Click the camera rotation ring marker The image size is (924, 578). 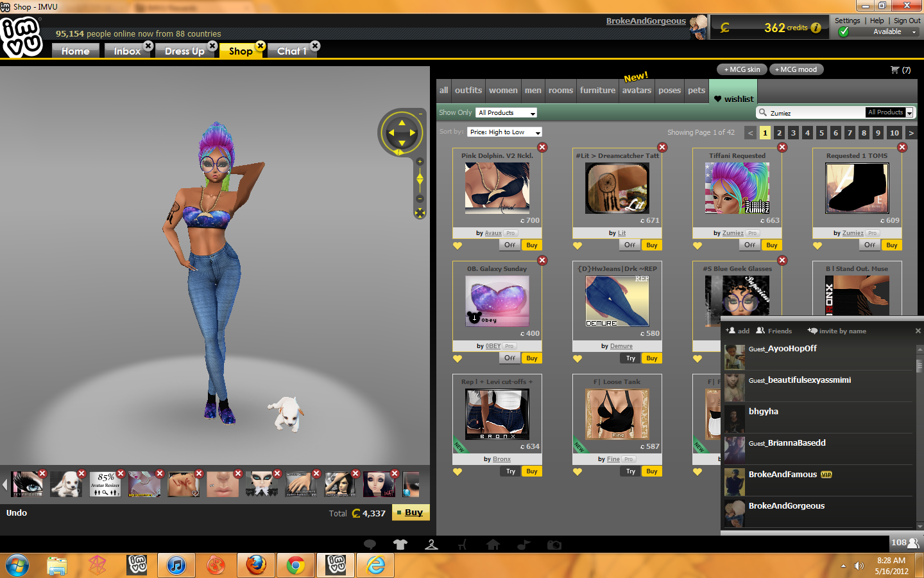(x=399, y=152)
